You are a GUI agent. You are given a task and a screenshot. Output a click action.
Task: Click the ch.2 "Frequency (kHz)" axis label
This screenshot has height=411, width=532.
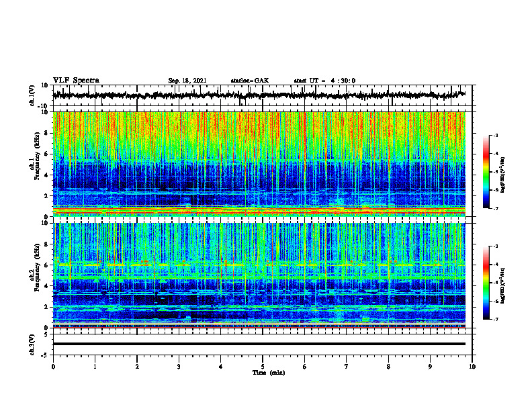(x=37, y=267)
